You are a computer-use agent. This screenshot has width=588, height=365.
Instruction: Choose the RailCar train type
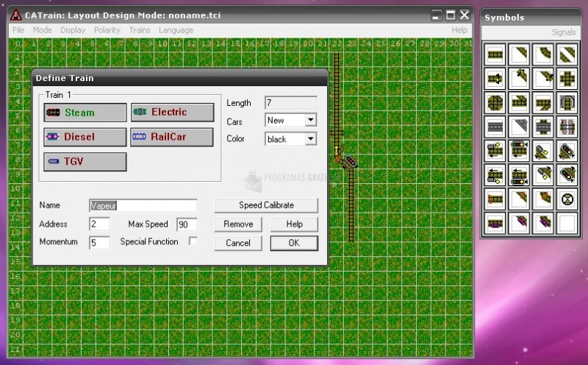pos(173,137)
